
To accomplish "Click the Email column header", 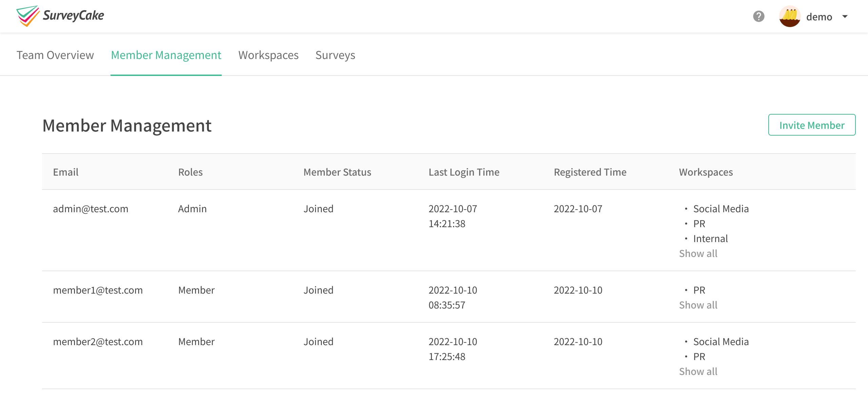I will (x=66, y=172).
